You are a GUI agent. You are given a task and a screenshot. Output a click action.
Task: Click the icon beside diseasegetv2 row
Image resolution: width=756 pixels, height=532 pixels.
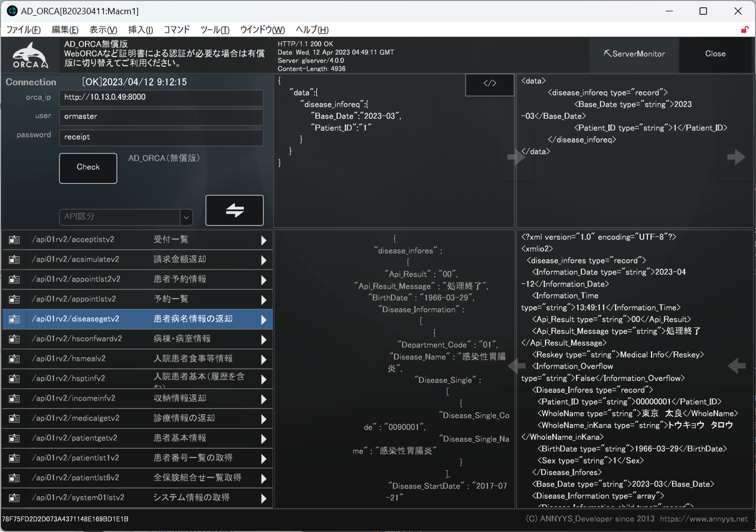(x=14, y=319)
